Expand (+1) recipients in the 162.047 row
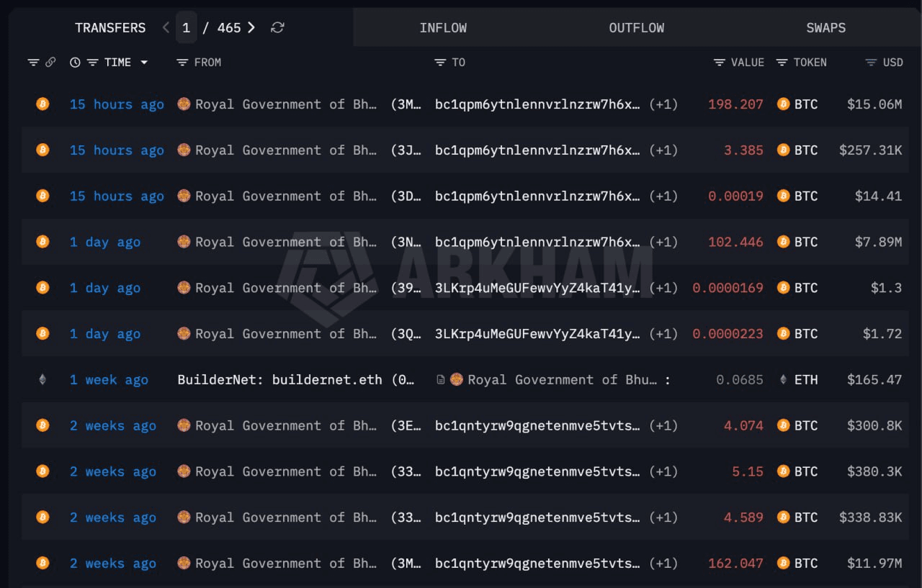922x588 pixels. (663, 564)
